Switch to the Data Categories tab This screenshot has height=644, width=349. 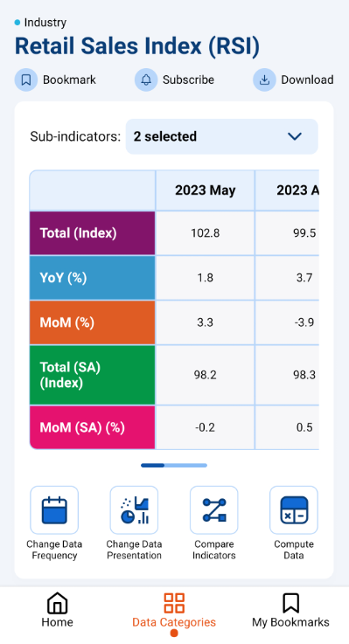point(174,612)
